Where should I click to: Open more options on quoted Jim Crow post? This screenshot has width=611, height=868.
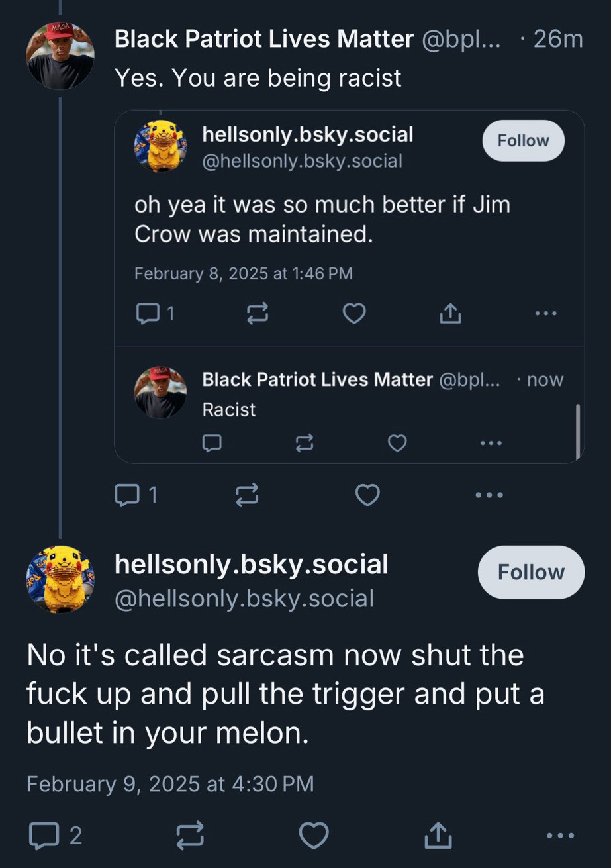point(546,313)
